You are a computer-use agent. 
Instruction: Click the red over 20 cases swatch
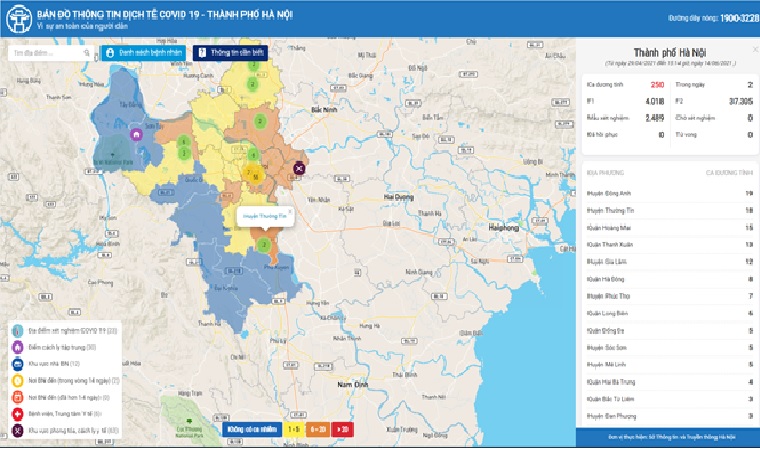click(x=343, y=429)
